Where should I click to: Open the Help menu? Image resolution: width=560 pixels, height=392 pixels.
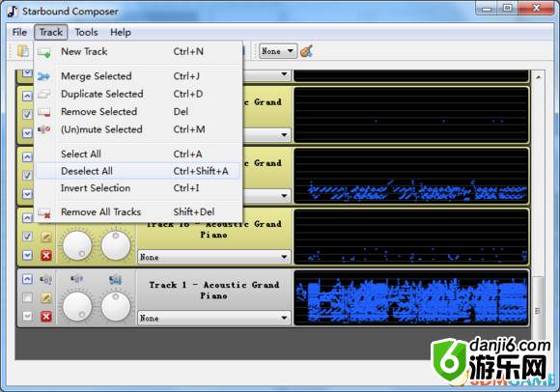click(x=121, y=32)
